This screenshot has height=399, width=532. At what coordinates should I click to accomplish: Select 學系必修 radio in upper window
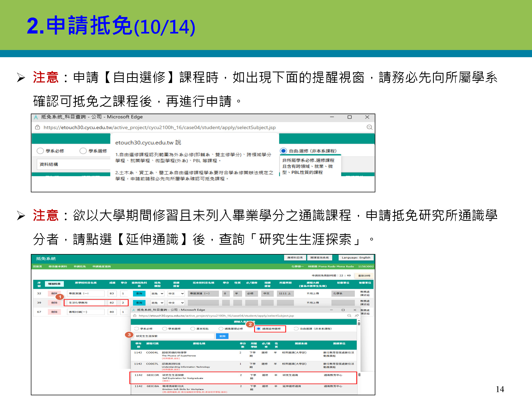pyautogui.click(x=40, y=151)
